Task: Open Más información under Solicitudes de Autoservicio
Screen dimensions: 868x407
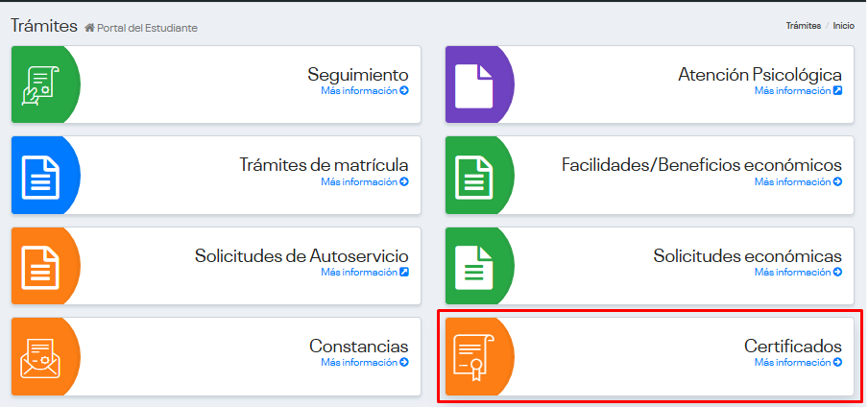Action: [x=364, y=273]
